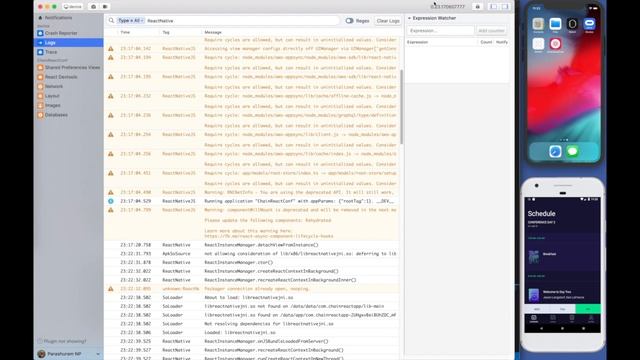The image size is (640, 360).
Task: Click the log search input field
Action: pyautogui.click(x=242, y=20)
